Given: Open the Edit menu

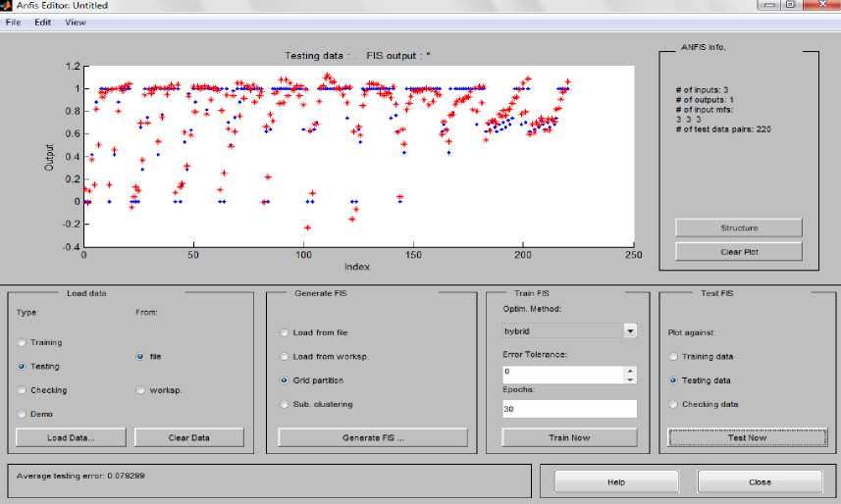Looking at the screenshot, I should pos(42,22).
